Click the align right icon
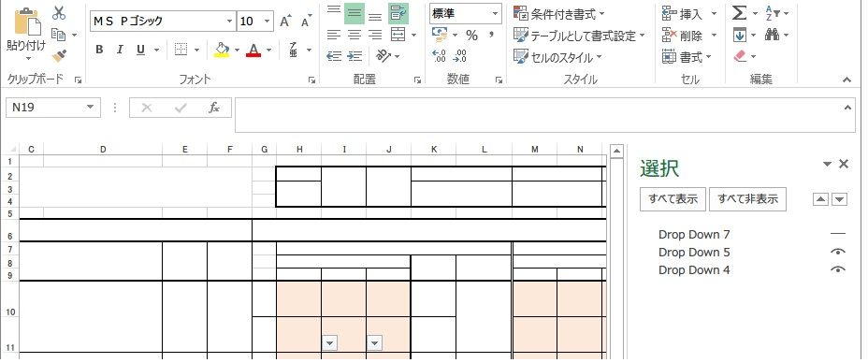Viewport: 868px width, 363px height. point(375,35)
